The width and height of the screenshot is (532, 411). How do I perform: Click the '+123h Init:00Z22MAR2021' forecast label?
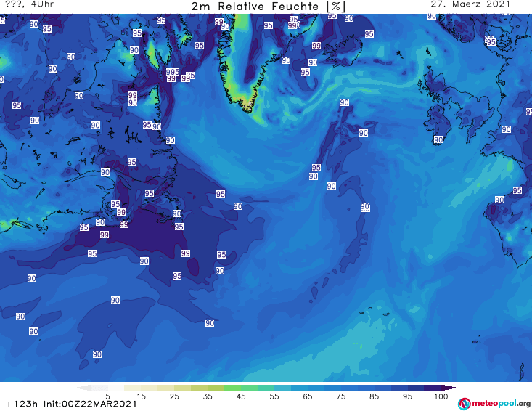click(x=71, y=404)
